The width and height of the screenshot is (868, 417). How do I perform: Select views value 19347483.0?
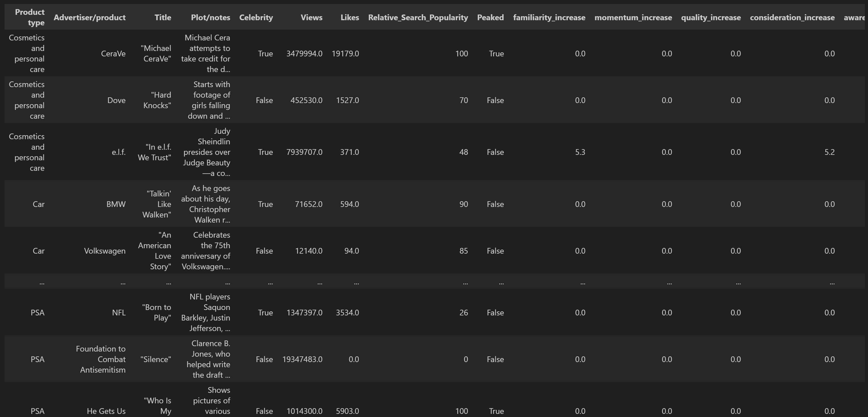click(302, 359)
